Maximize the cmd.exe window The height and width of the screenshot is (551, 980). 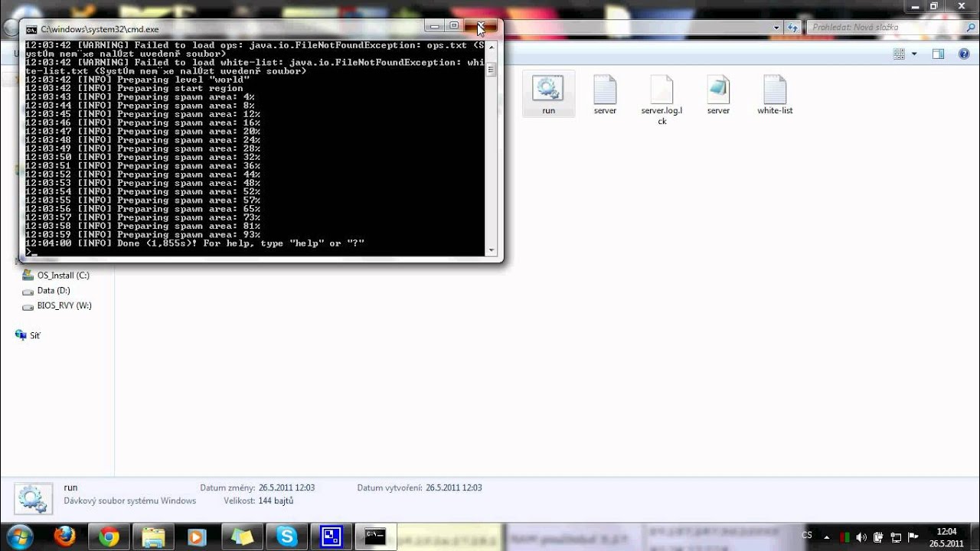click(454, 27)
